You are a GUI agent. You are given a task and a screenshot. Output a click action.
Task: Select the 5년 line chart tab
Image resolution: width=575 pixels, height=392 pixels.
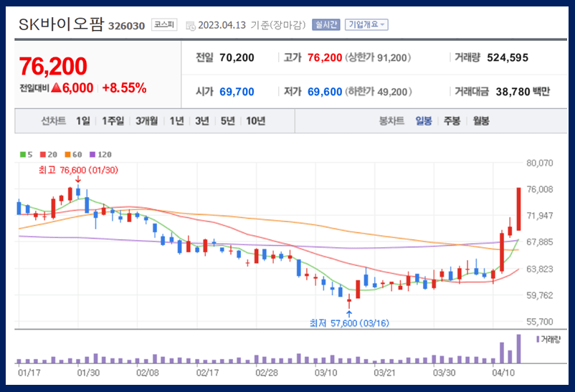coord(228,120)
